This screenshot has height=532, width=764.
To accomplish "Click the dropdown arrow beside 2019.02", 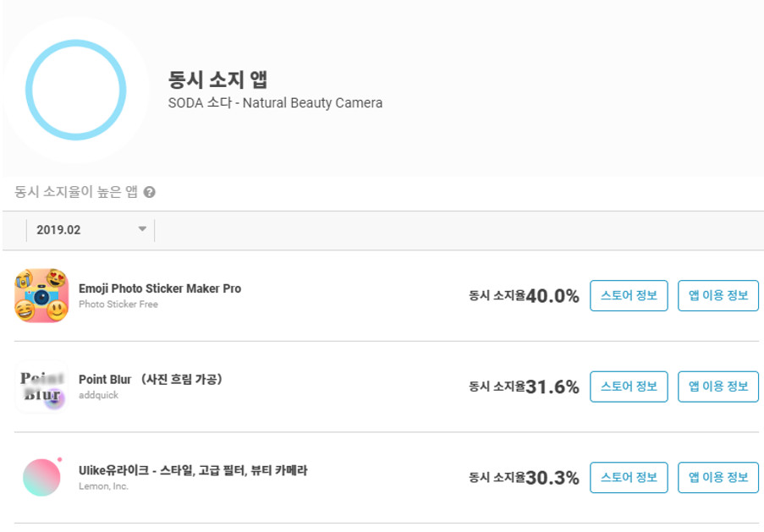I will click(x=142, y=229).
